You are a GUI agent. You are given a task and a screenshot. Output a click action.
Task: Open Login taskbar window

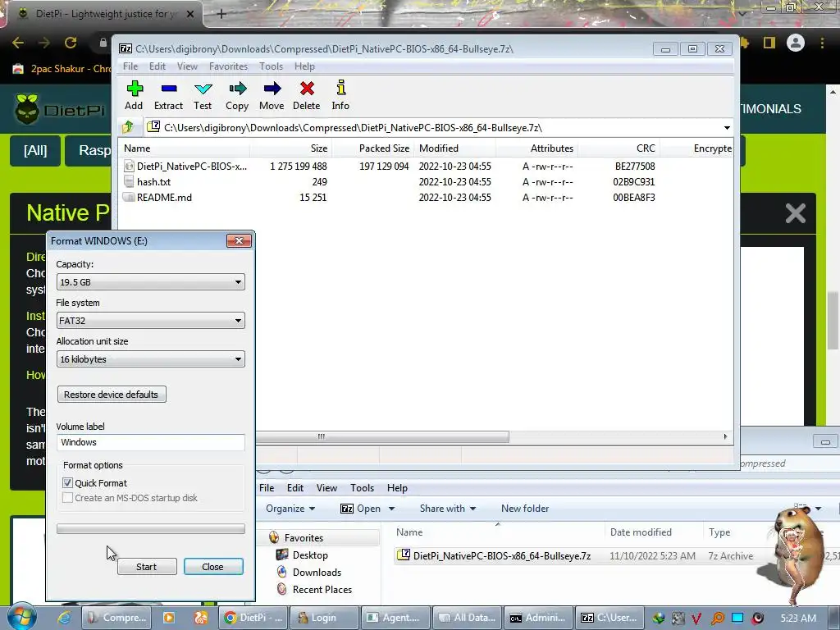pyautogui.click(x=325, y=618)
